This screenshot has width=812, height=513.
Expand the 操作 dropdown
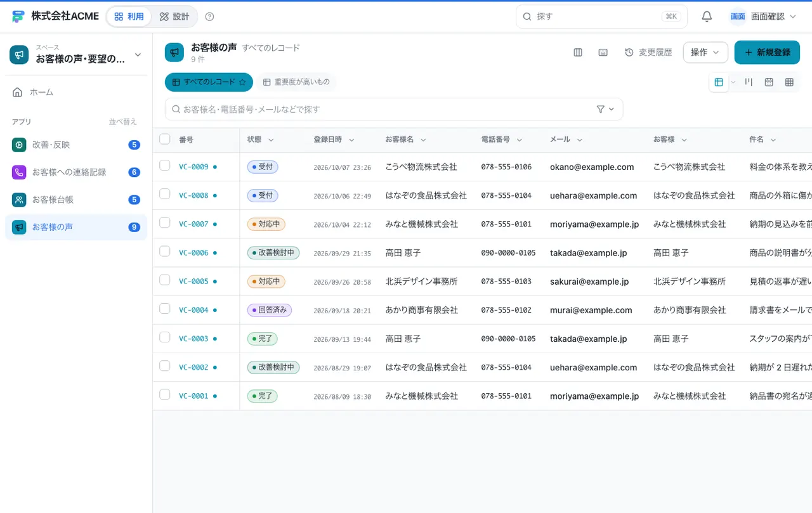(x=705, y=53)
